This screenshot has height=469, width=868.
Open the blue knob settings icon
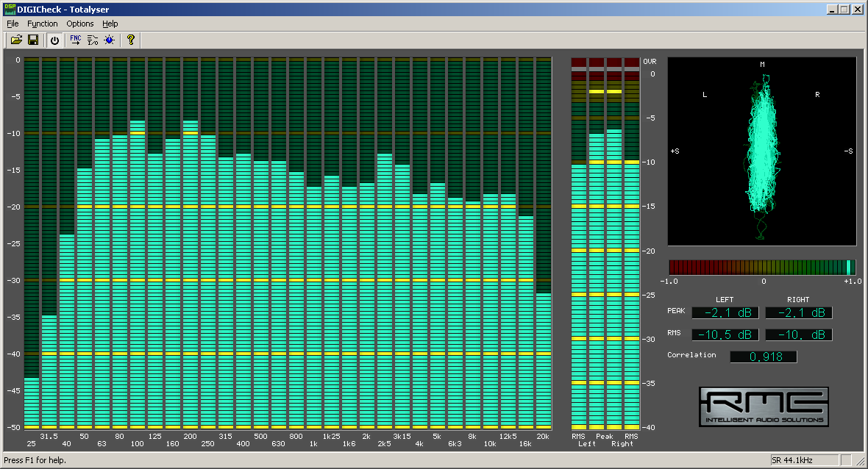tap(110, 40)
